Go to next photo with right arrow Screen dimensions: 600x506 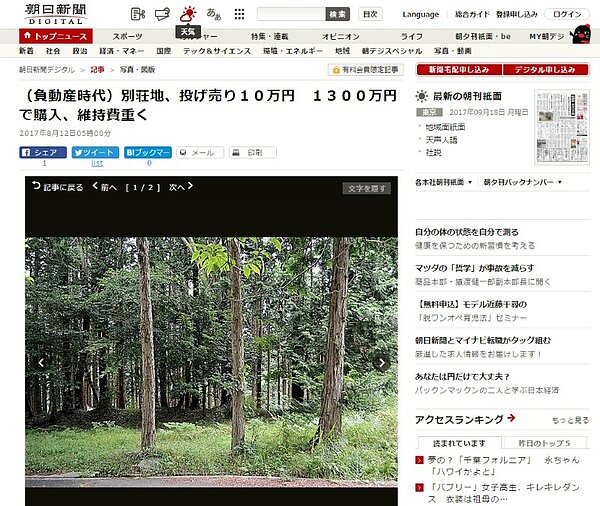[x=382, y=362]
